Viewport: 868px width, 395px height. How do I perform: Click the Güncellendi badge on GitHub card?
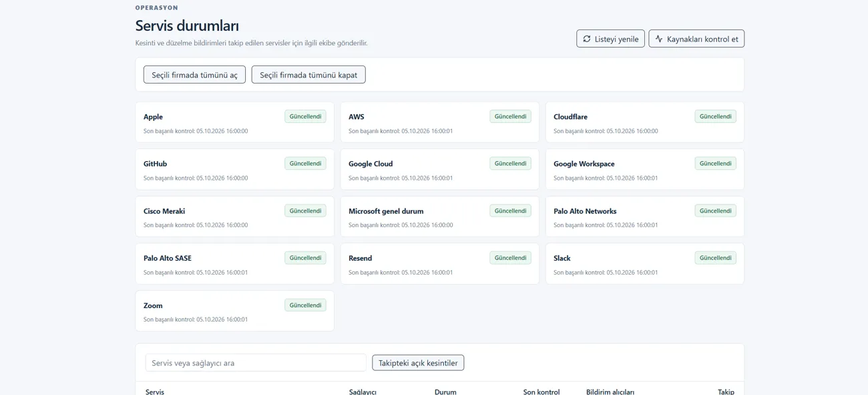305,163
